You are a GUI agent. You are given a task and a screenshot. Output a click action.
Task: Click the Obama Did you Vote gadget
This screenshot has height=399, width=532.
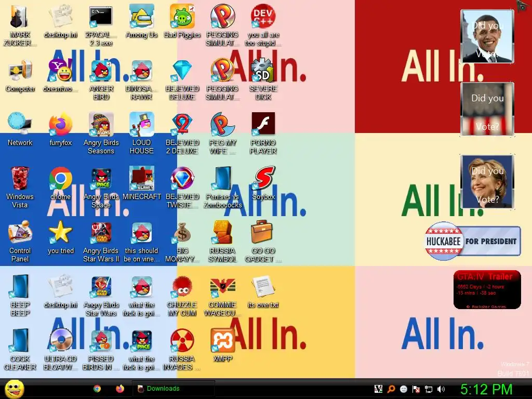pos(487,36)
